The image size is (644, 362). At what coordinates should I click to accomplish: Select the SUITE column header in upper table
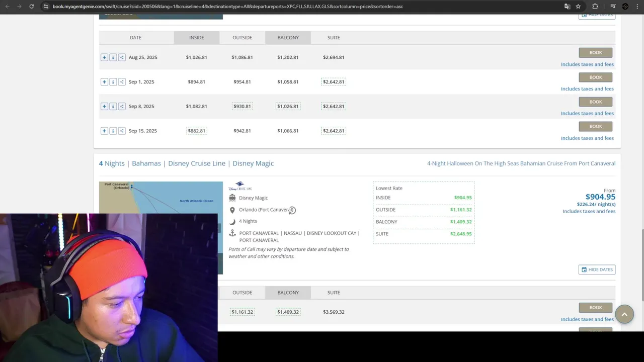coord(334,38)
